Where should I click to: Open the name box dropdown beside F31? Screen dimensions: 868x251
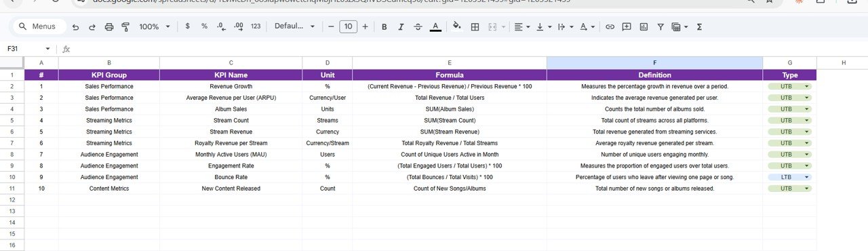(47, 49)
